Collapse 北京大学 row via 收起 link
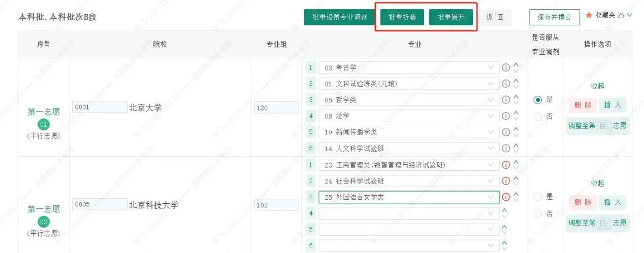 click(x=597, y=86)
